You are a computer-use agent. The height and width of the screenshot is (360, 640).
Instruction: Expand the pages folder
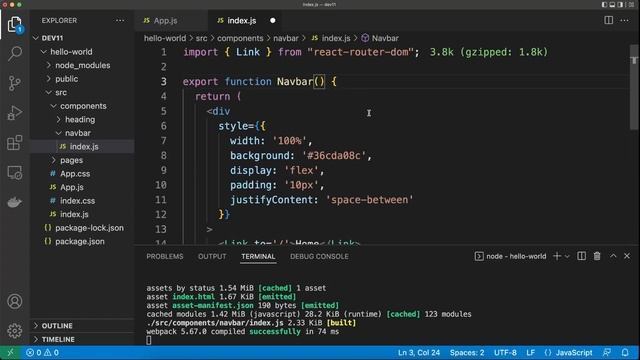pos(82,160)
